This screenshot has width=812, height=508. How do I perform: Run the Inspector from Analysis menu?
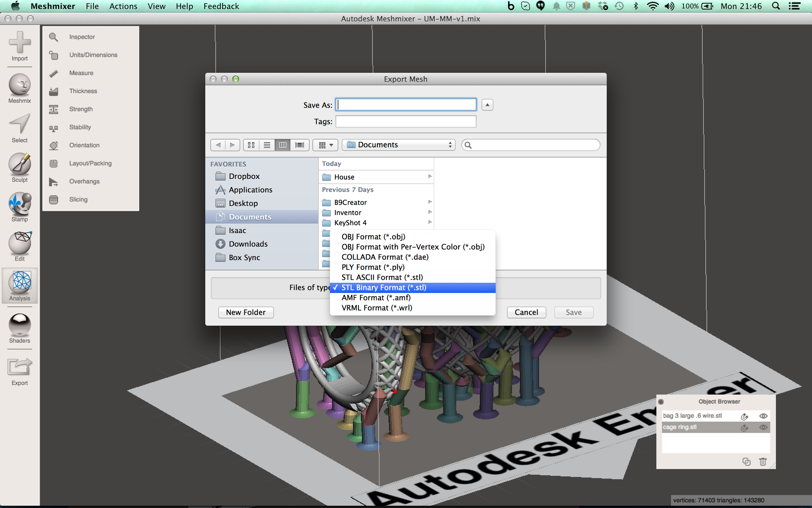[x=82, y=37]
